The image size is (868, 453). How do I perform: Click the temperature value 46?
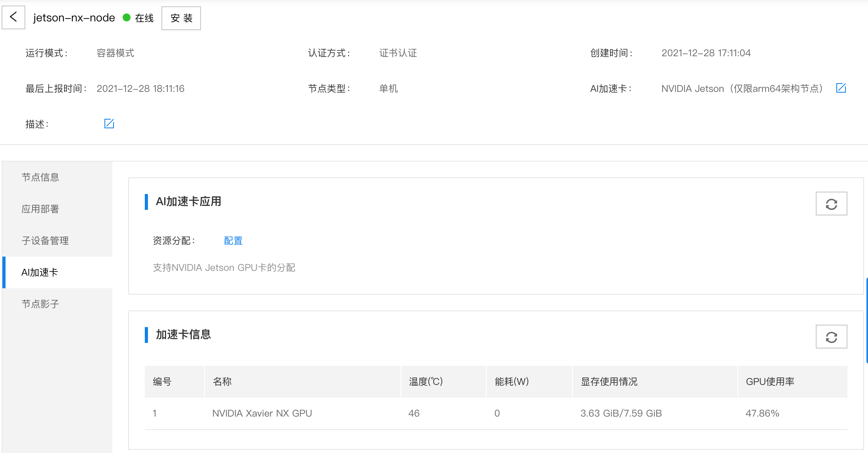point(414,413)
